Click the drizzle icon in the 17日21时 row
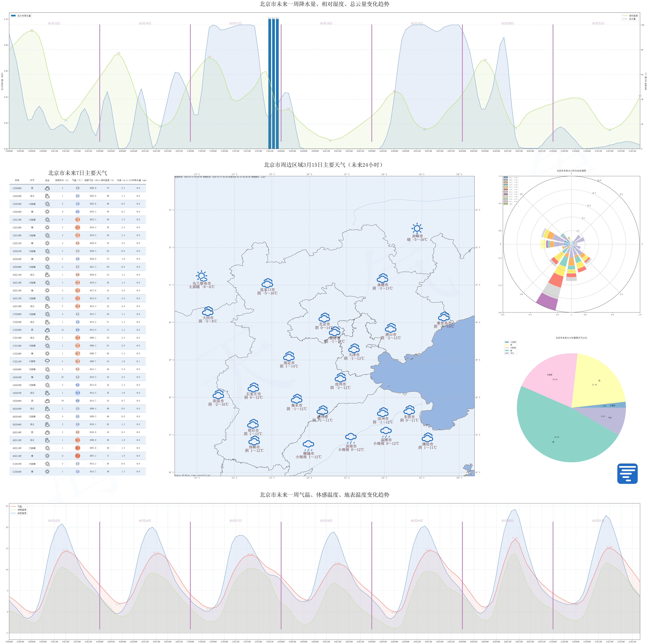Viewport: 648px width, 644px height. (x=47, y=361)
